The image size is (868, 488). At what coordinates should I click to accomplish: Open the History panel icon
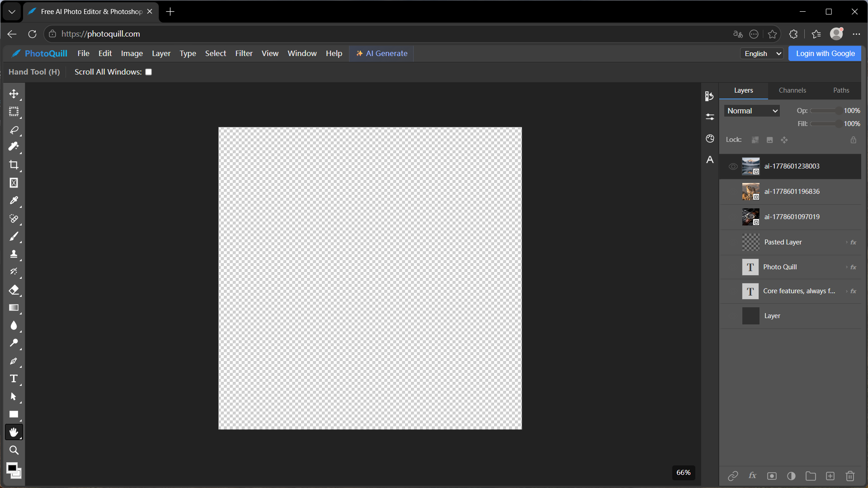(710, 96)
